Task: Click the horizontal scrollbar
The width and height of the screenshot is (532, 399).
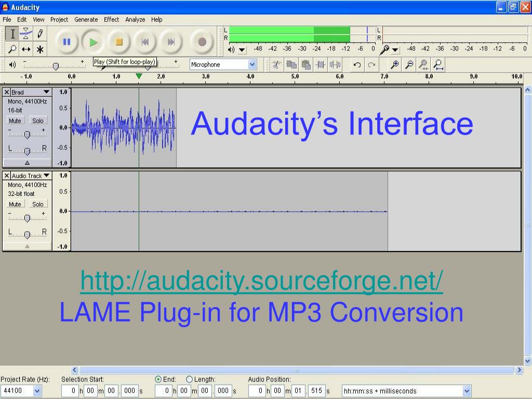Action: 296,370
